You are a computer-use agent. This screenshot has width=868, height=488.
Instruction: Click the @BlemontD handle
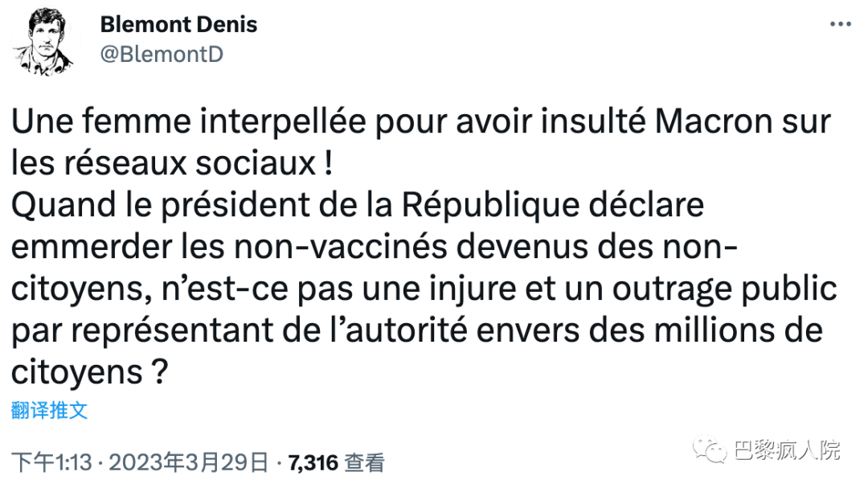162,54
